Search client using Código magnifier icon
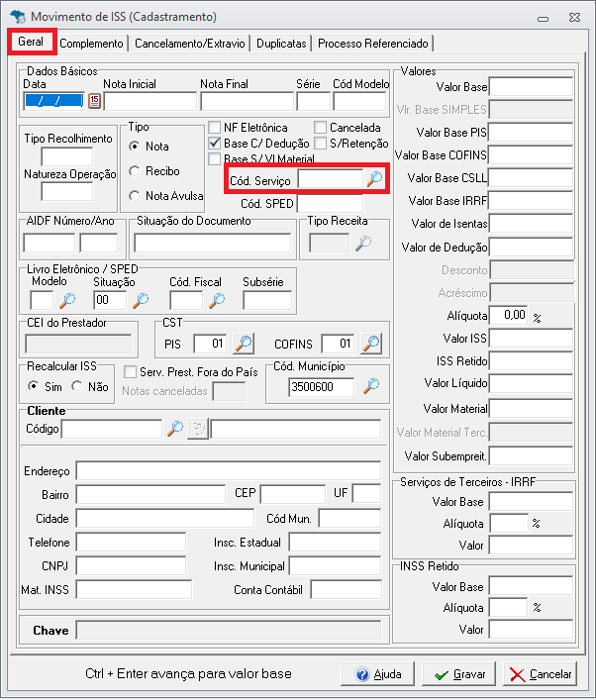The width and height of the screenshot is (596, 700). tap(174, 429)
